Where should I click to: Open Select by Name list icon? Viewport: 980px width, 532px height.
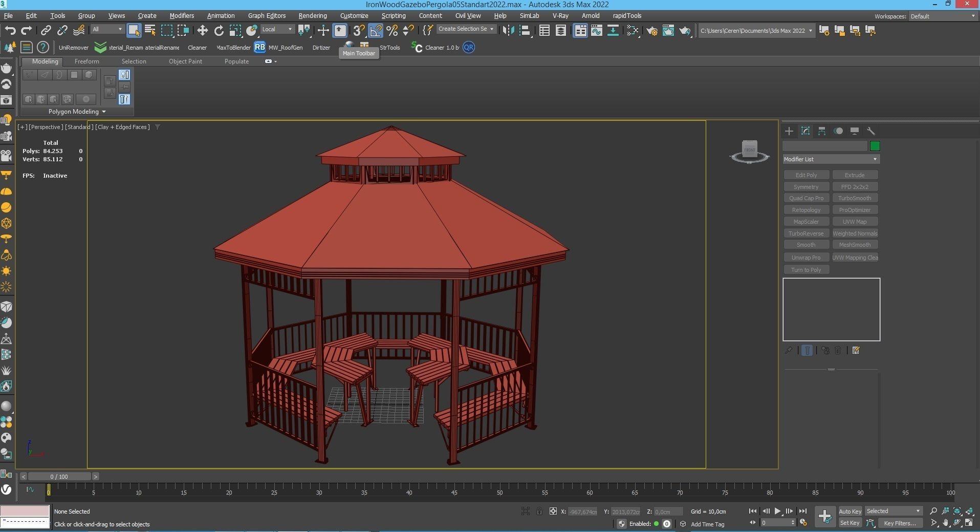click(x=150, y=31)
